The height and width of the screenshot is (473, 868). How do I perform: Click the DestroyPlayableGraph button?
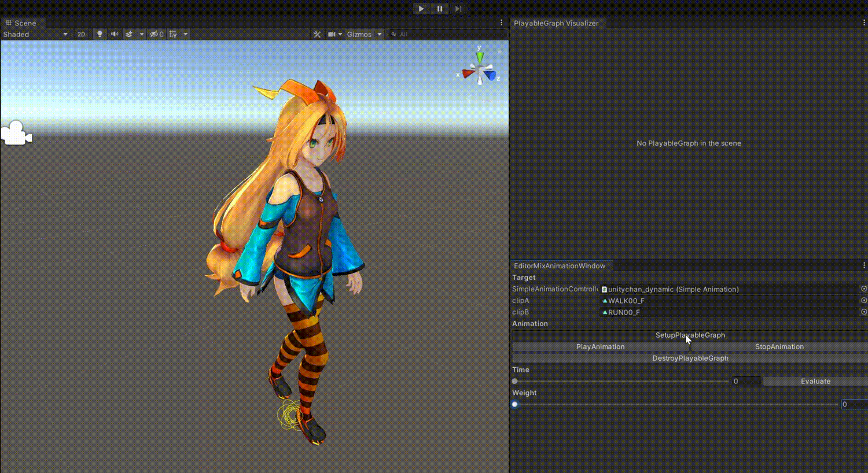tap(690, 359)
